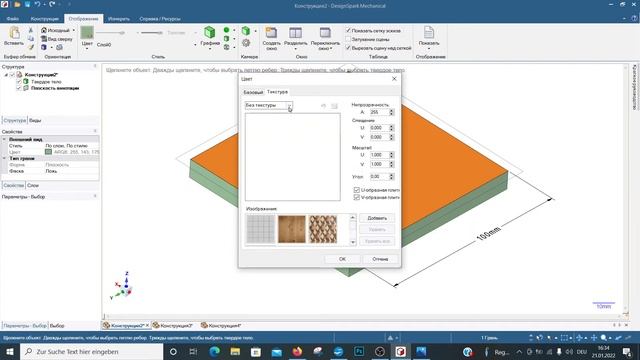The image size is (640, 360).
Task: Select the grid texture thumbnail
Action: click(x=260, y=229)
